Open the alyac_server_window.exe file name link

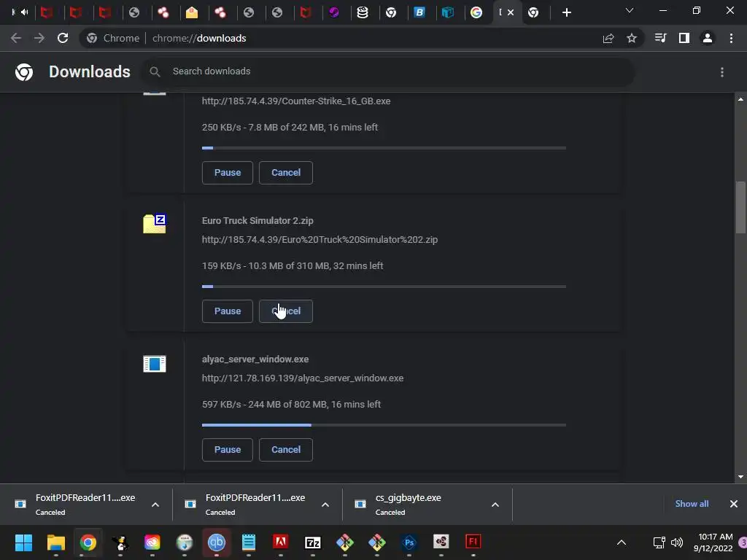(255, 359)
